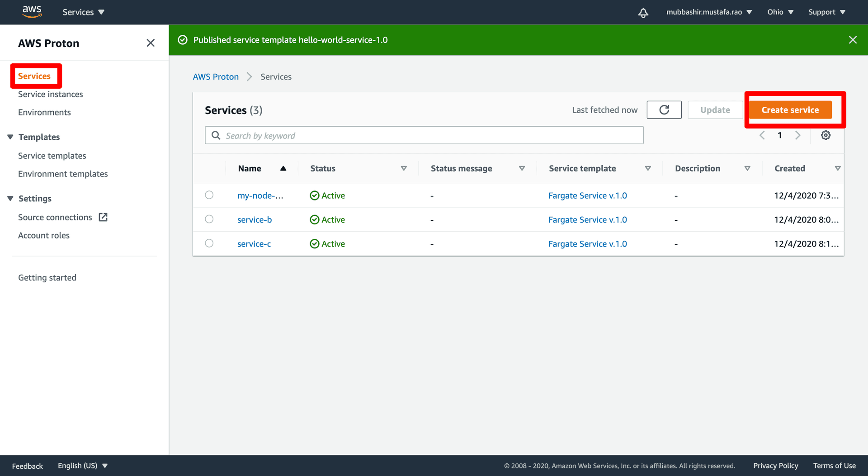
Task: Open the English (US) language selector
Action: click(x=83, y=466)
